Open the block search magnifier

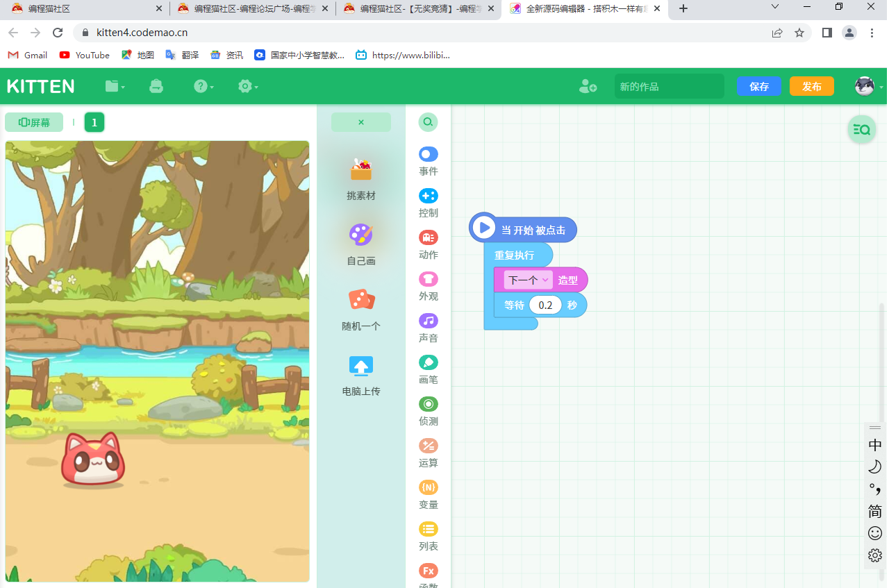[x=429, y=122]
